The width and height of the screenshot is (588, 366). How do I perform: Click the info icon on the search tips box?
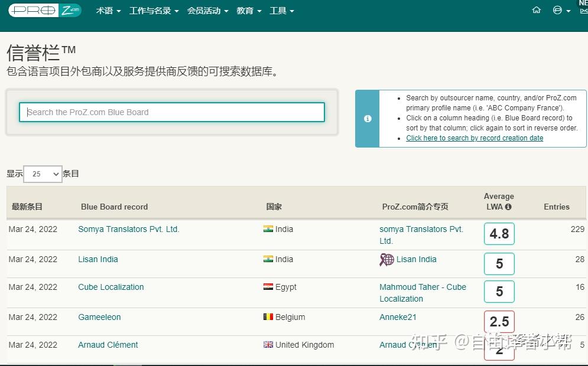[x=368, y=118]
